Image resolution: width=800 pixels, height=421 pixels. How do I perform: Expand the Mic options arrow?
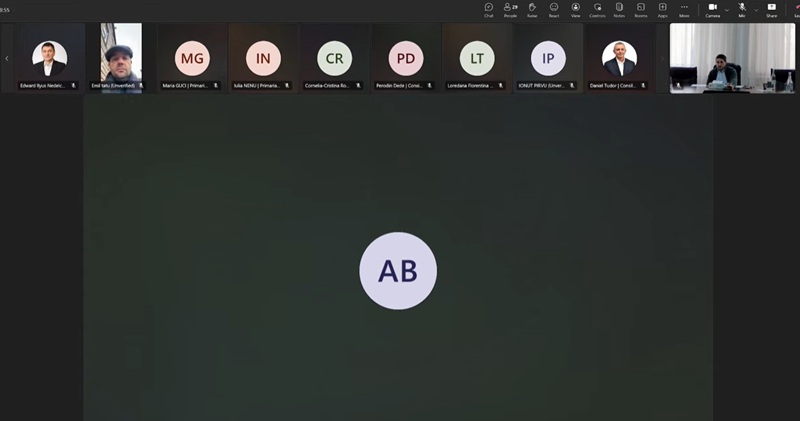pos(755,9)
